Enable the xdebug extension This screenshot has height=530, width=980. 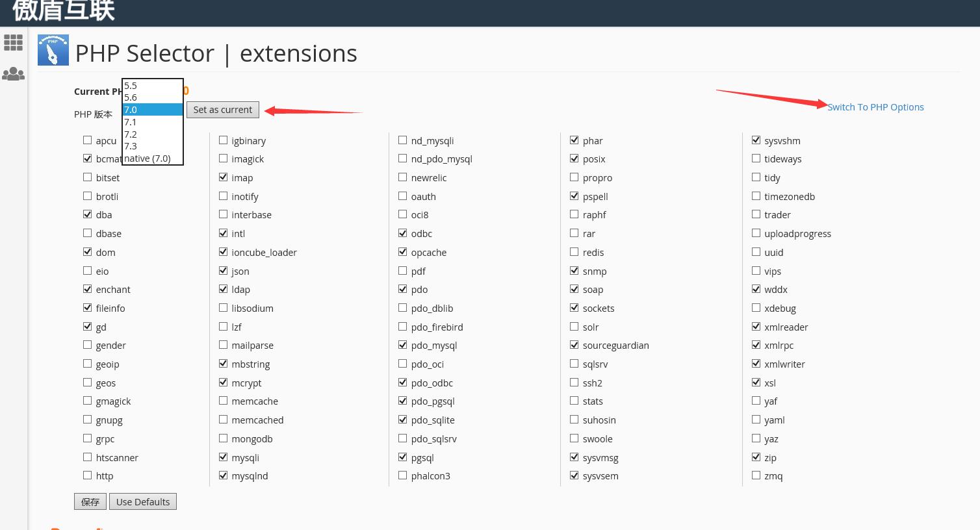(756, 308)
